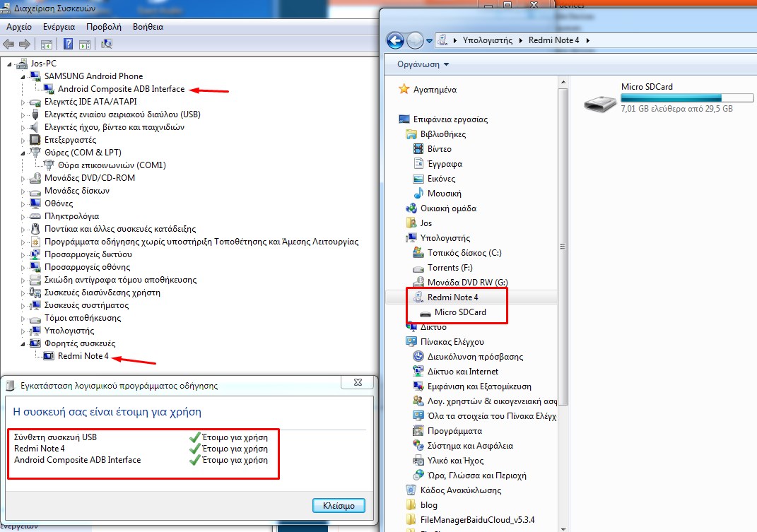
Task: Select Redmi Note 4 in the navigation tree
Action: coord(452,297)
